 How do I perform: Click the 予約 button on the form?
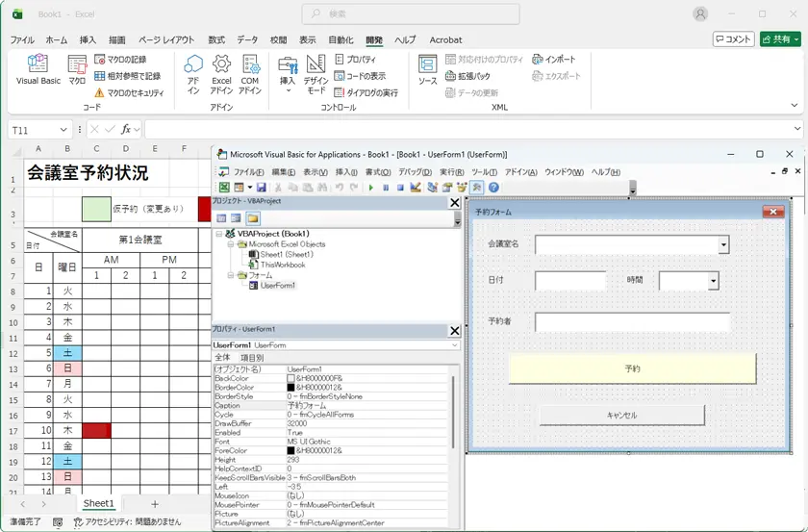[x=632, y=368]
